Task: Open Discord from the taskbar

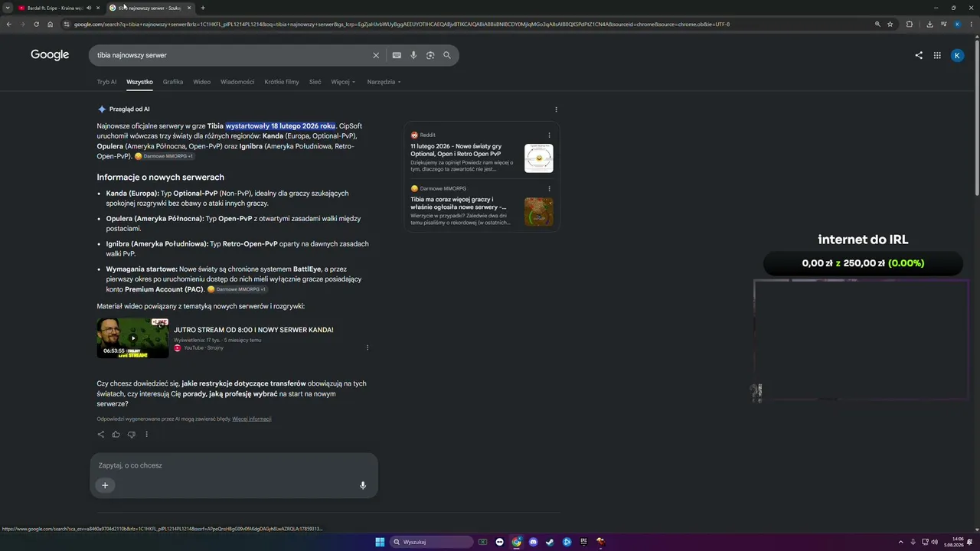Action: (x=534, y=542)
